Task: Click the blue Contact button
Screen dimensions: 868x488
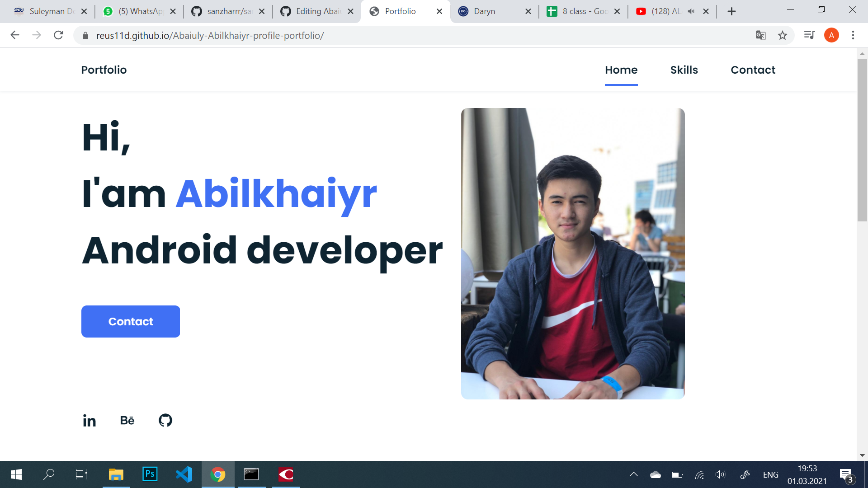Action: pyautogui.click(x=131, y=321)
